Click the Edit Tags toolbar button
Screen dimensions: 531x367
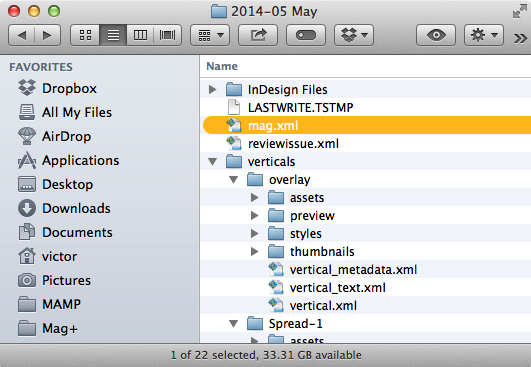(x=306, y=35)
